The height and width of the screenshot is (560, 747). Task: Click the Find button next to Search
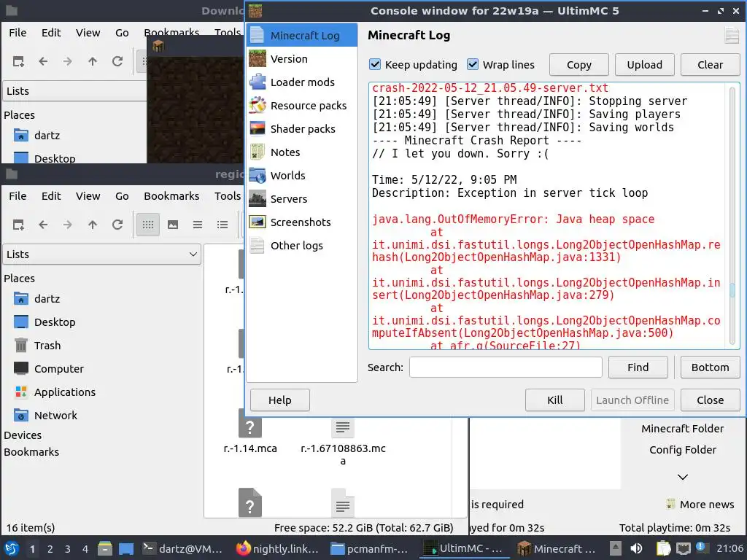pos(638,367)
